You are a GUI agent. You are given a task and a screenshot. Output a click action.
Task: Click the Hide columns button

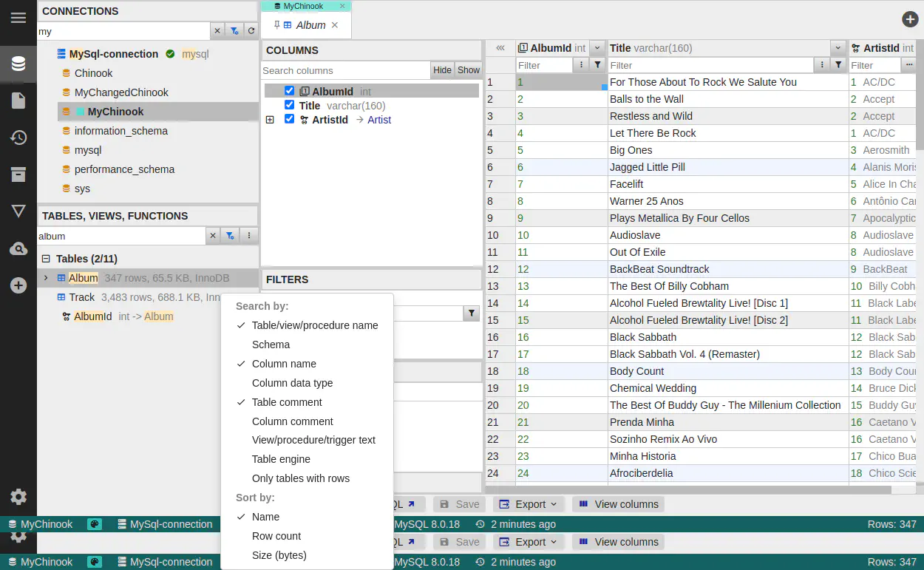[x=442, y=70]
